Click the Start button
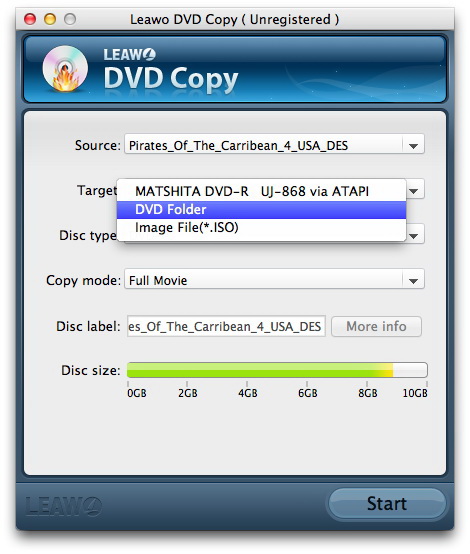 click(x=387, y=503)
